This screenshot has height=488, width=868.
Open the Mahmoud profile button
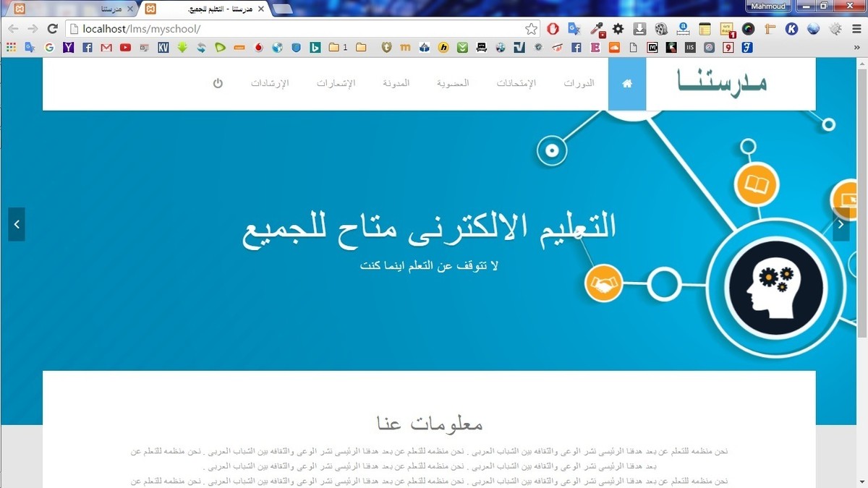coord(767,6)
